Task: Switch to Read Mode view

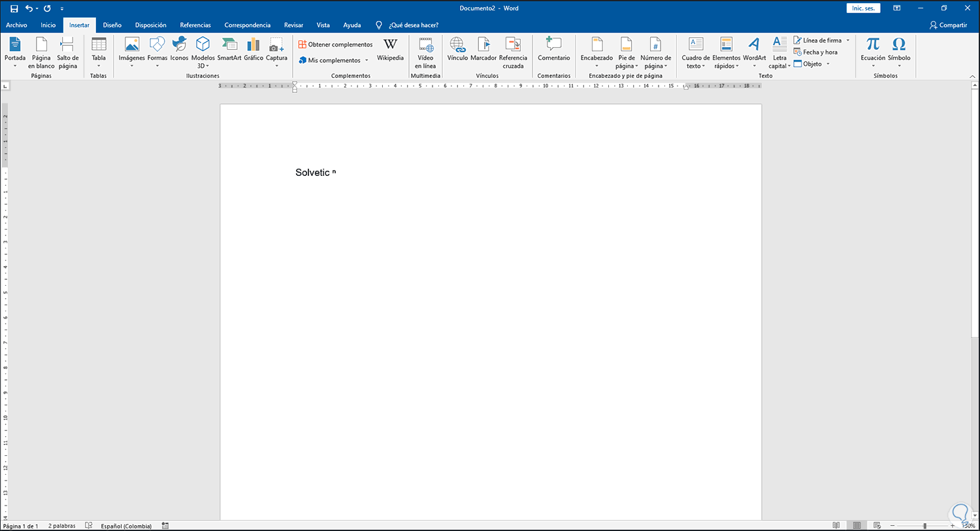Action: coord(836,526)
